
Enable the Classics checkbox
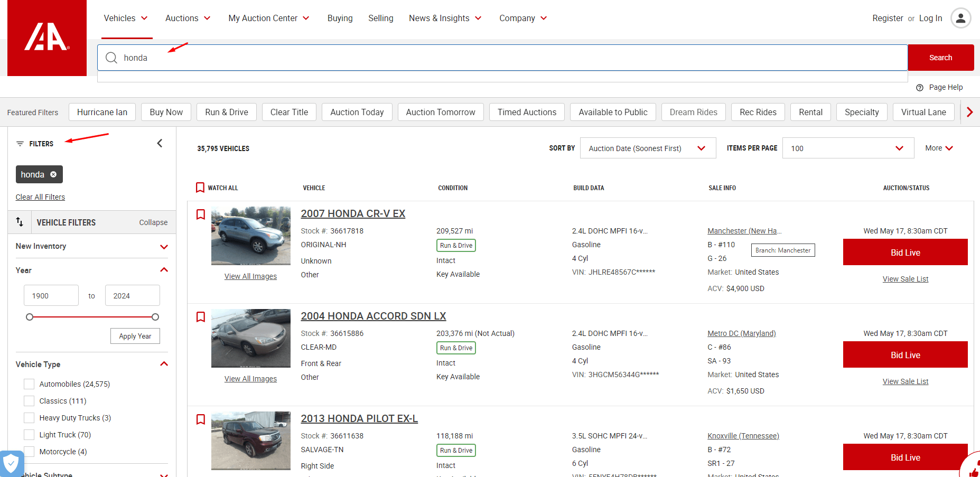coord(29,401)
